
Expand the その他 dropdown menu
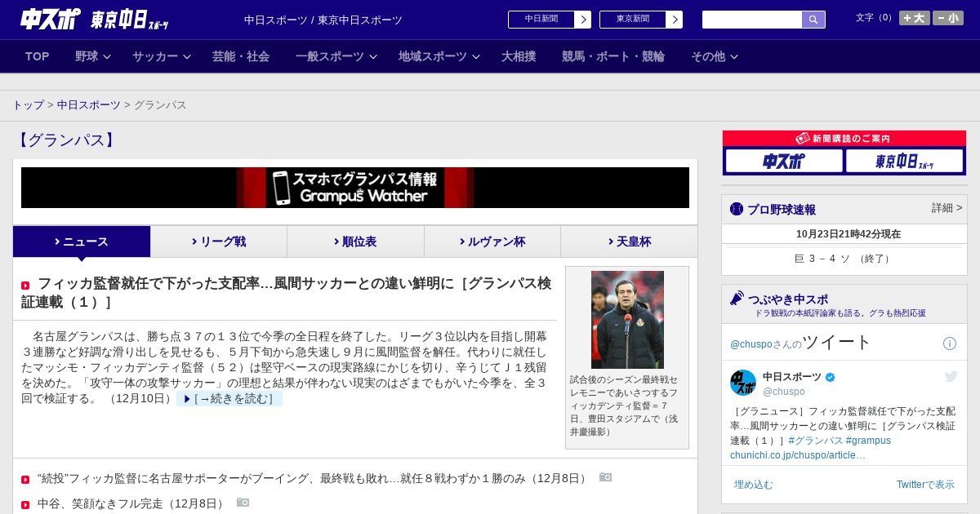click(x=715, y=56)
